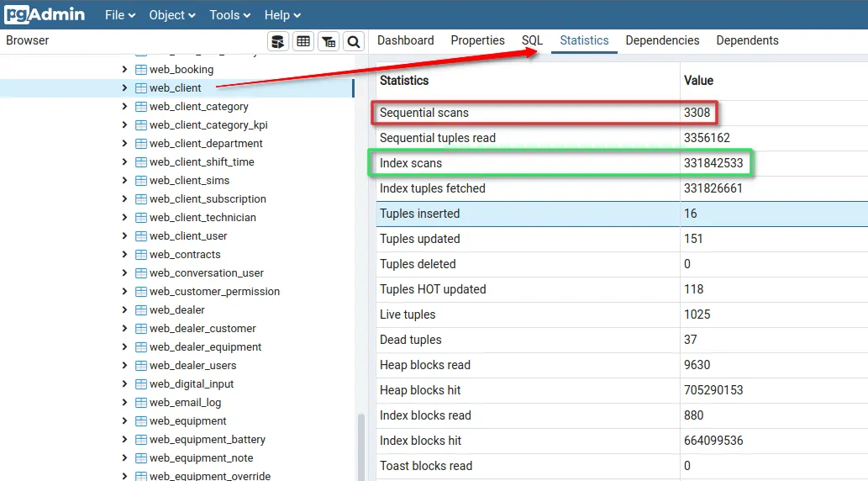Image resolution: width=868 pixels, height=481 pixels.
Task: Click the table icon beside web_dealer_users
Action: 141,366
